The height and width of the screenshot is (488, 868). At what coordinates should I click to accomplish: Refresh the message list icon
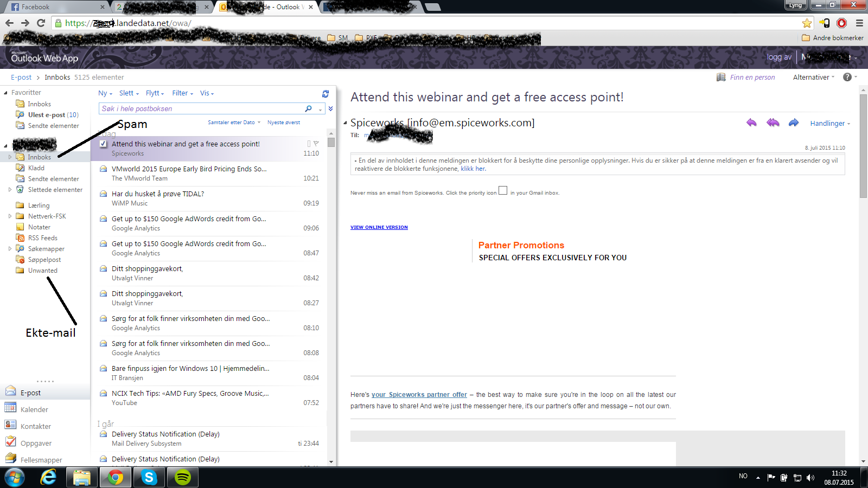pos(325,94)
